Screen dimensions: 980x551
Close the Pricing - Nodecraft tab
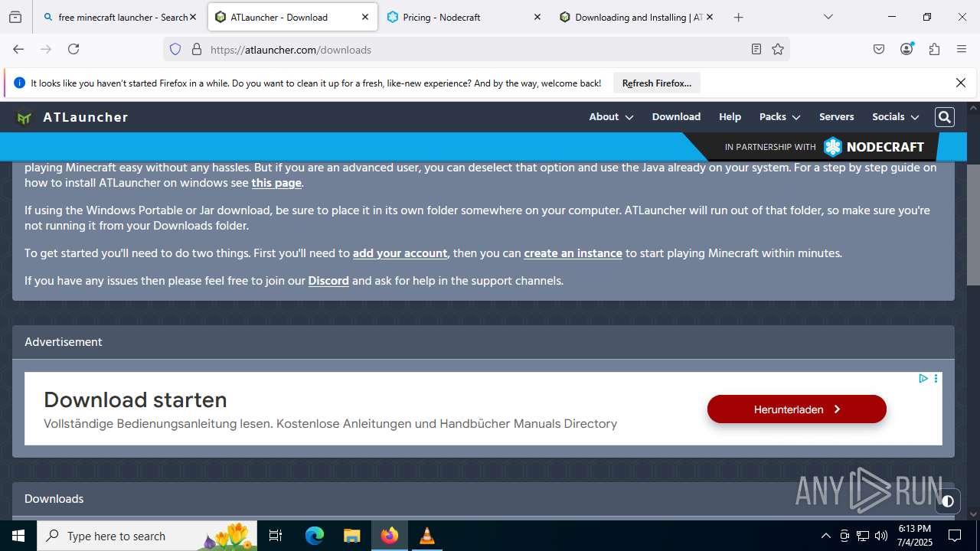pyautogui.click(x=537, y=17)
